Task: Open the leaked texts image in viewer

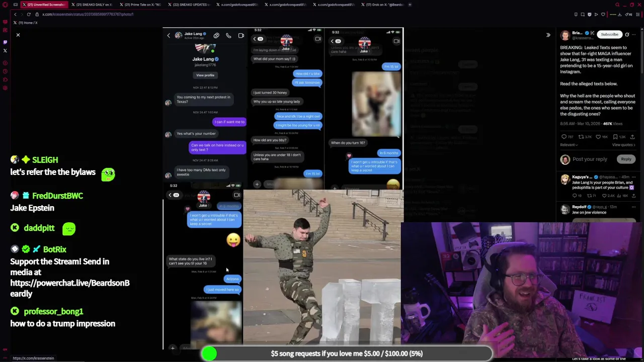Action: pos(283,189)
